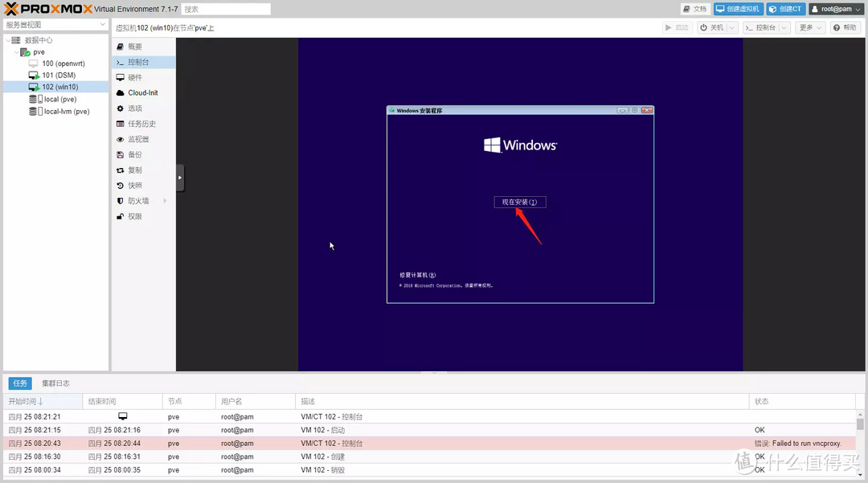This screenshot has width=868, height=483.
Task: Click the 文档 documentation button
Action: point(694,9)
